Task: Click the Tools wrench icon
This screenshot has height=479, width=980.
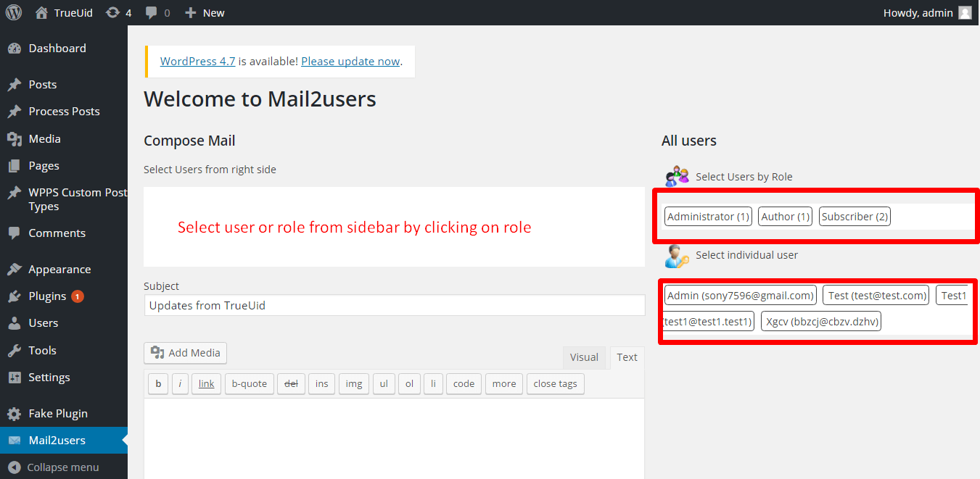Action: tap(14, 351)
